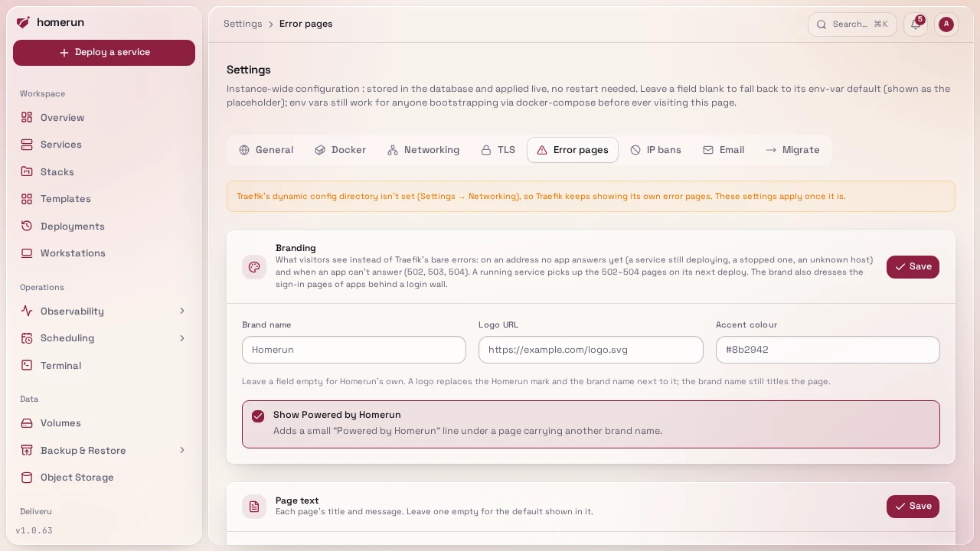Save the Branding section
This screenshot has width=980, height=551.
[913, 267]
